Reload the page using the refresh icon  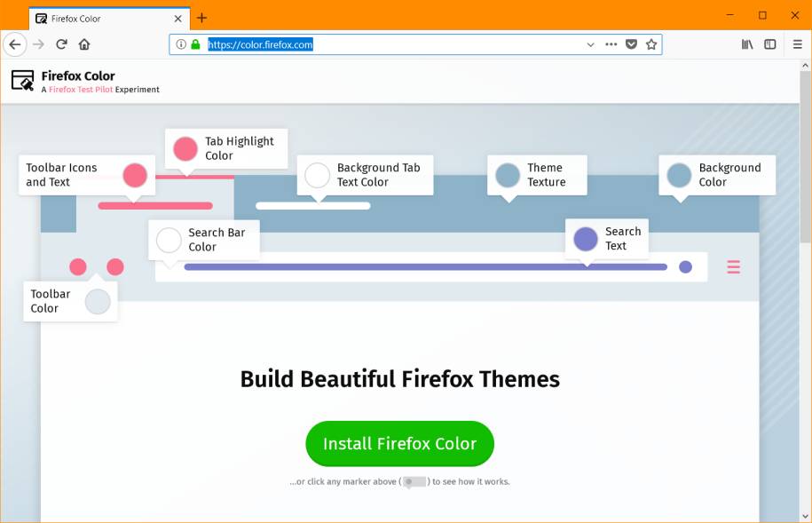pos(60,44)
